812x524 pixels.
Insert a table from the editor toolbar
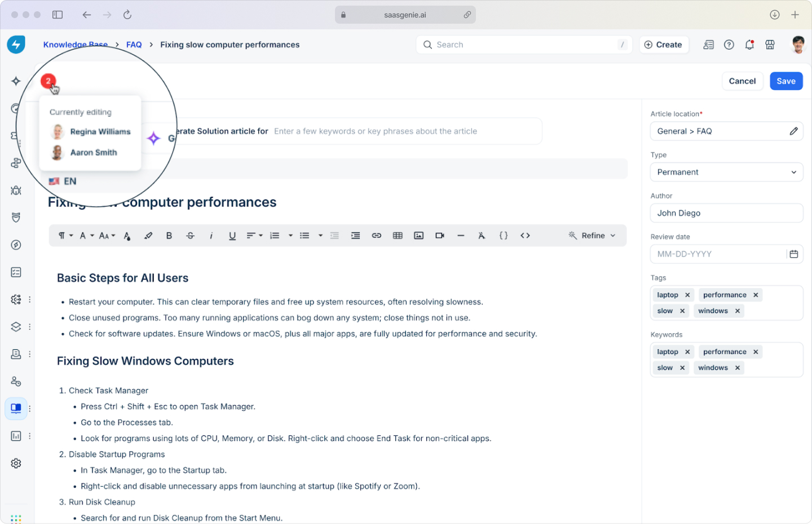[398, 235]
